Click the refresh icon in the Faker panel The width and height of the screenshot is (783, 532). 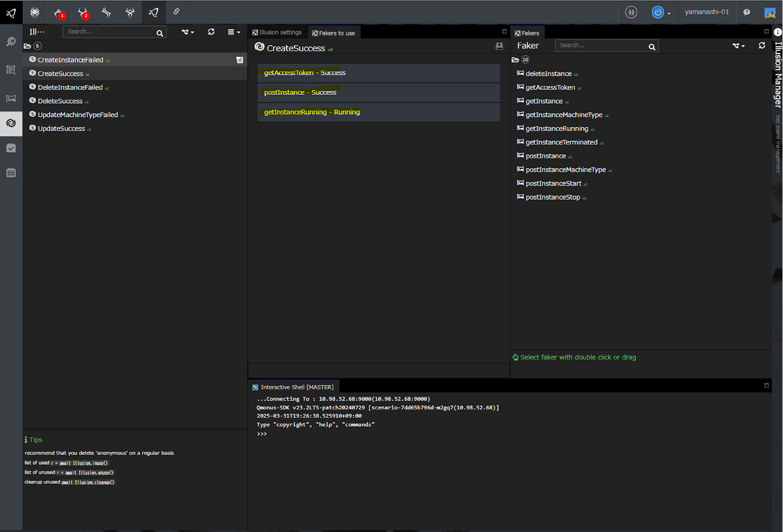click(x=762, y=45)
